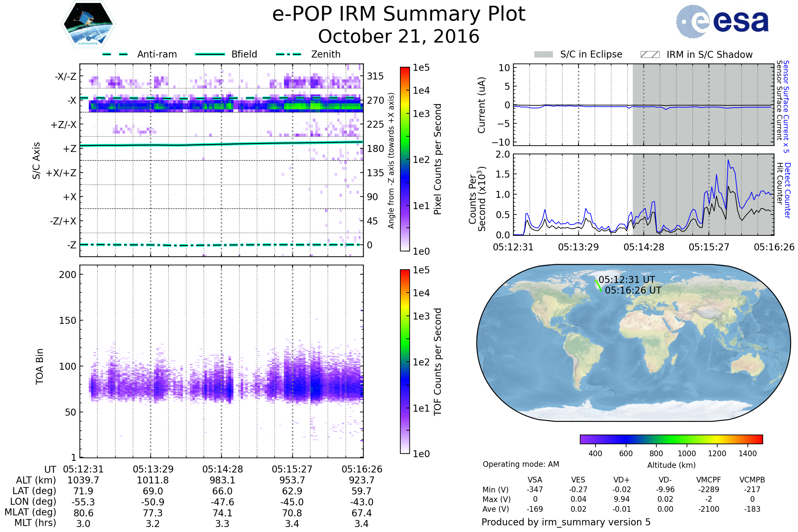Click the Pixel Counts per Second colorbar
This screenshot has width=798, height=532.
tap(405, 159)
